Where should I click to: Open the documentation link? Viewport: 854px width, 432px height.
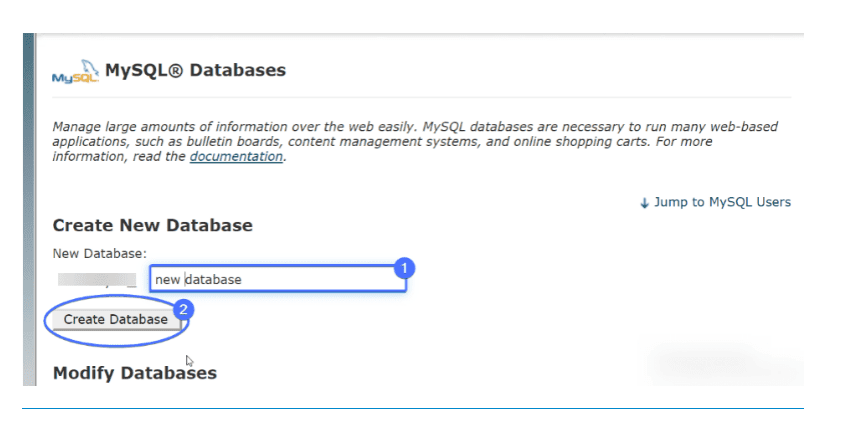click(236, 156)
